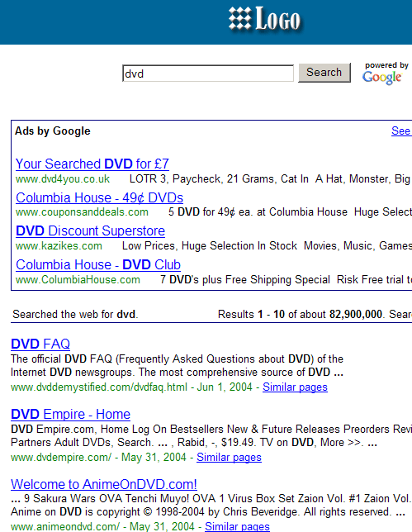Image resolution: width=412 pixels, height=532 pixels.
Task: Click the www.kazikes.com ad URL text
Action: [59, 245]
